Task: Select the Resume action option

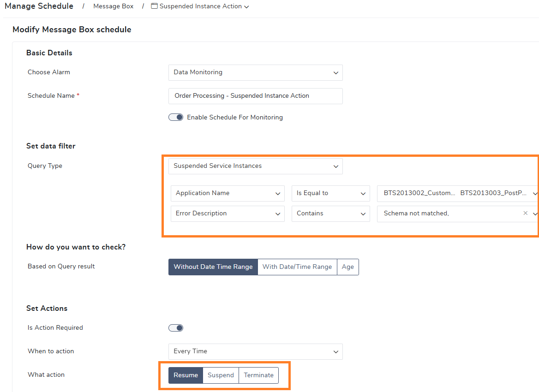Action: [x=186, y=375]
